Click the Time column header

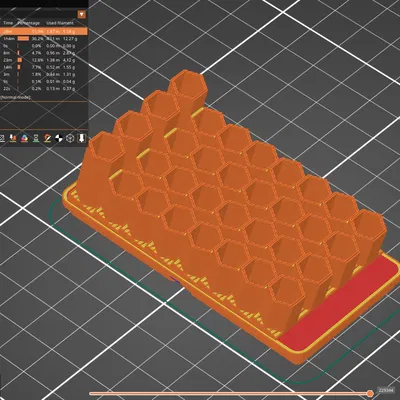[8, 23]
